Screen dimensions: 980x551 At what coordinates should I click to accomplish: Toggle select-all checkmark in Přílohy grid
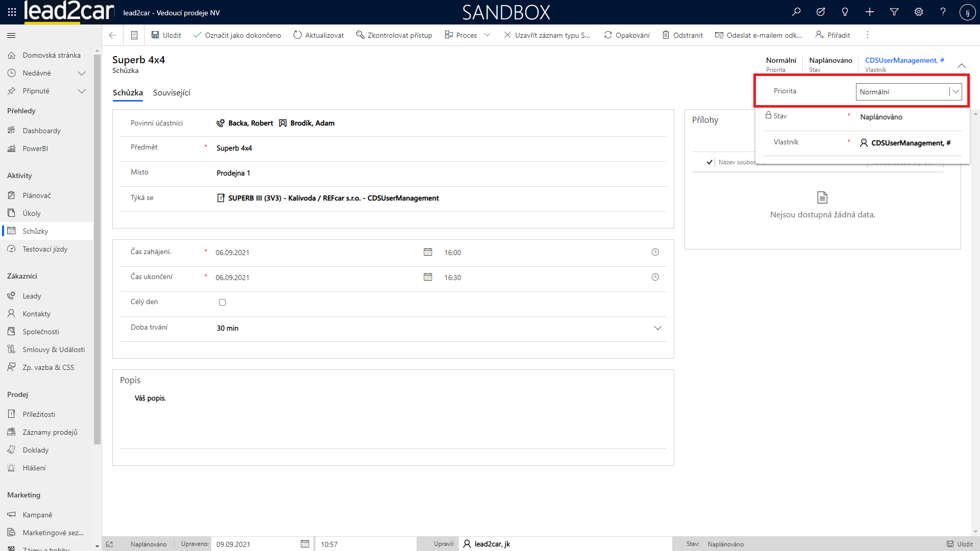point(709,162)
